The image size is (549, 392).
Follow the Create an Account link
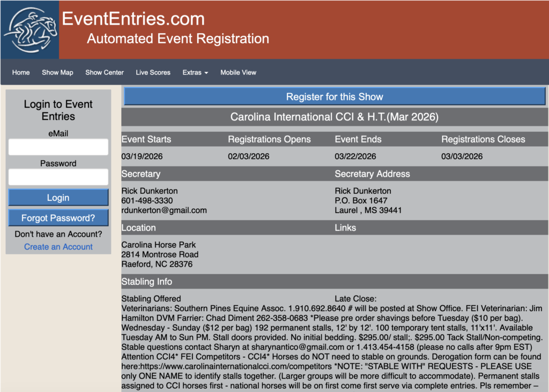coord(58,246)
